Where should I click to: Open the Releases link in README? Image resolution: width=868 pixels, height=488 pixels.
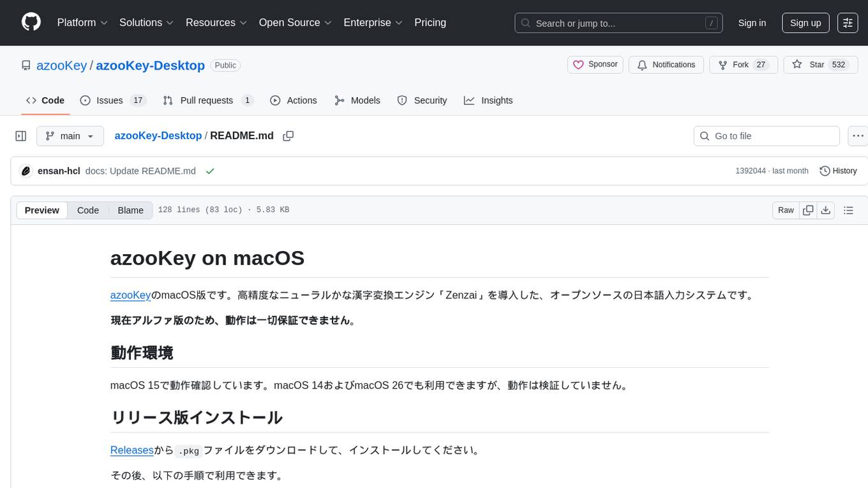(132, 450)
